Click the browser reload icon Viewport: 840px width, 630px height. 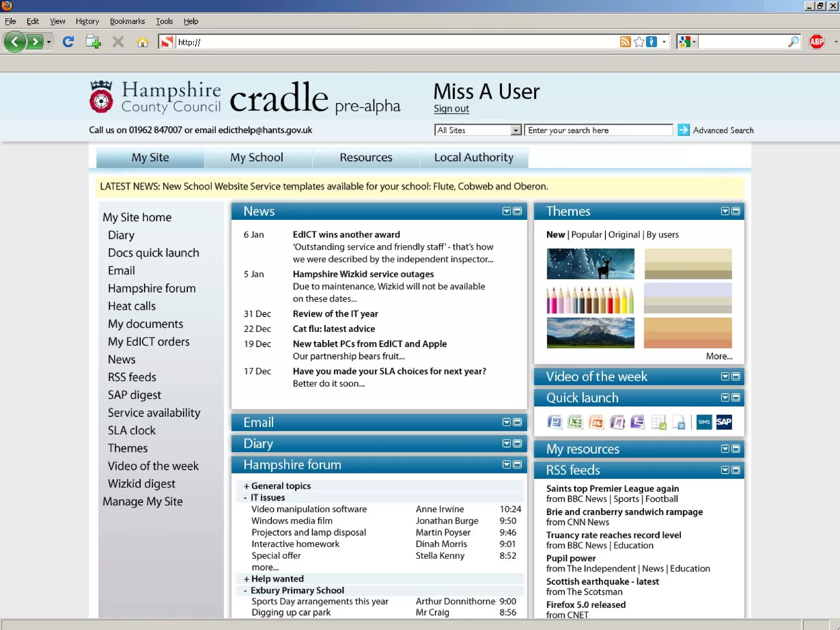point(68,42)
